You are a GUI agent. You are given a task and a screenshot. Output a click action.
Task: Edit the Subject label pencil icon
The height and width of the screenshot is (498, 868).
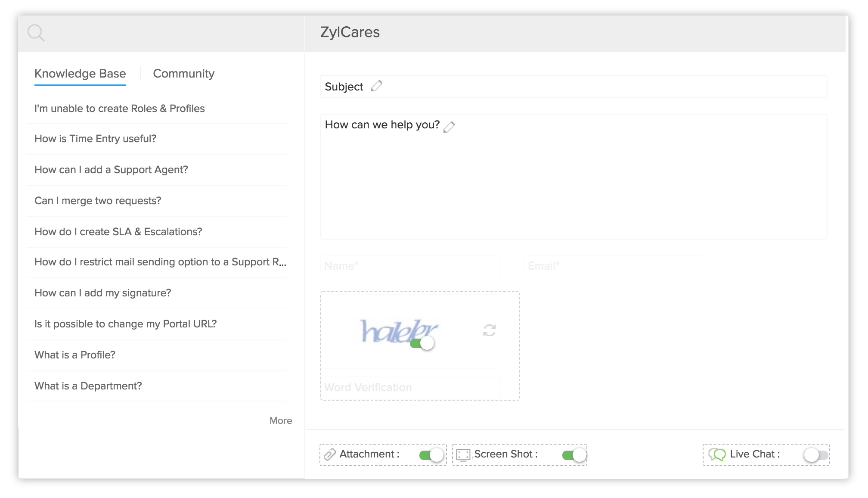click(x=377, y=86)
